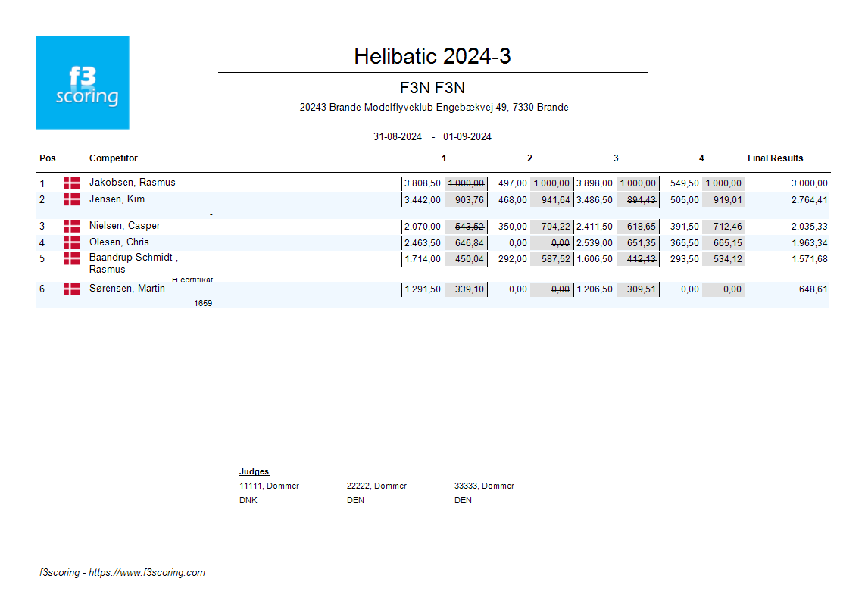Click the Final Results column header

pos(775,158)
